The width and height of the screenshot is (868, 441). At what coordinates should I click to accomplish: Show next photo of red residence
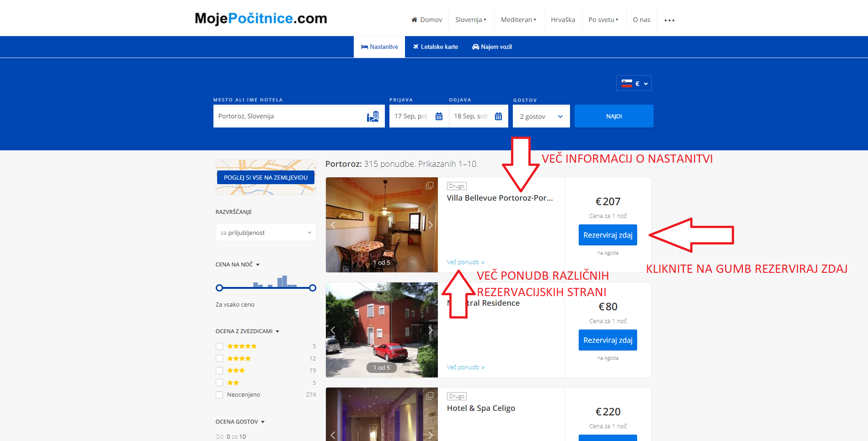click(430, 330)
